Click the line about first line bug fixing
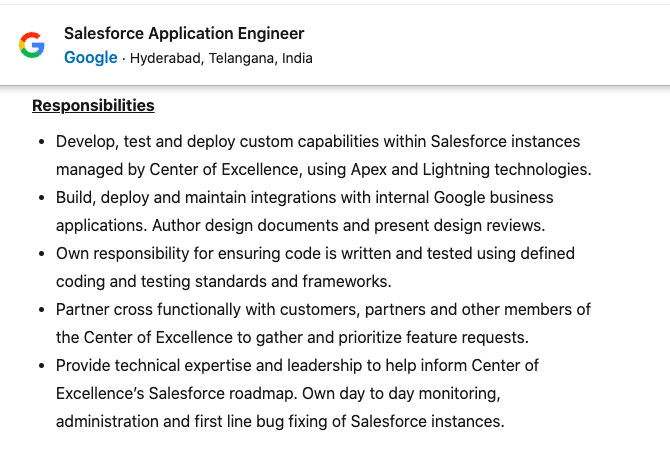The width and height of the screenshot is (670, 459). pyautogui.click(x=280, y=422)
